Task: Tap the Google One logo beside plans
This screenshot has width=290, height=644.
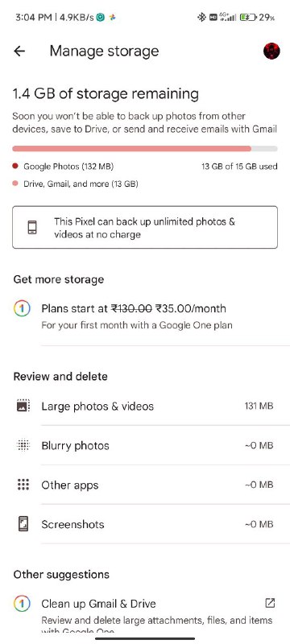Action: pyautogui.click(x=22, y=309)
